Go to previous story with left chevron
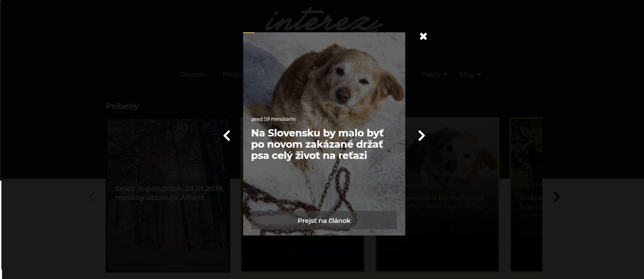The height and width of the screenshot is (279, 644). 227,136
